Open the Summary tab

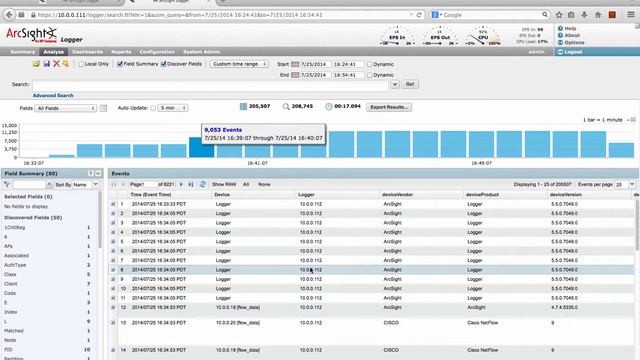tap(22, 52)
